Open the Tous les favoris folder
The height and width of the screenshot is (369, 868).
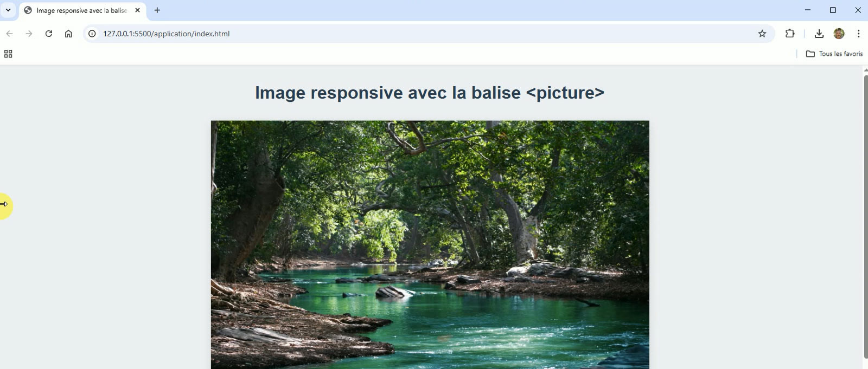pyautogui.click(x=834, y=54)
